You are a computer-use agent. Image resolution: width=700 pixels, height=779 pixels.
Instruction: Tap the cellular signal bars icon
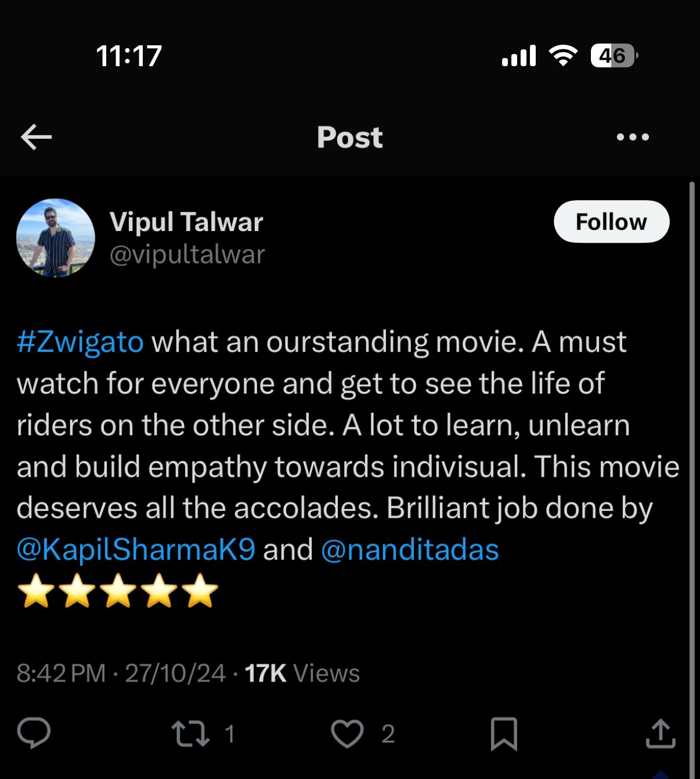(519, 56)
